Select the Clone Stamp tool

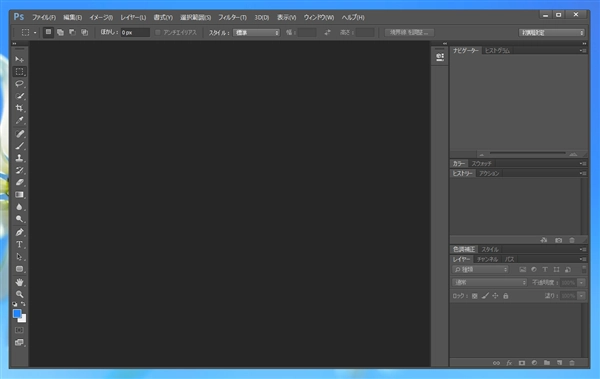coord(19,158)
